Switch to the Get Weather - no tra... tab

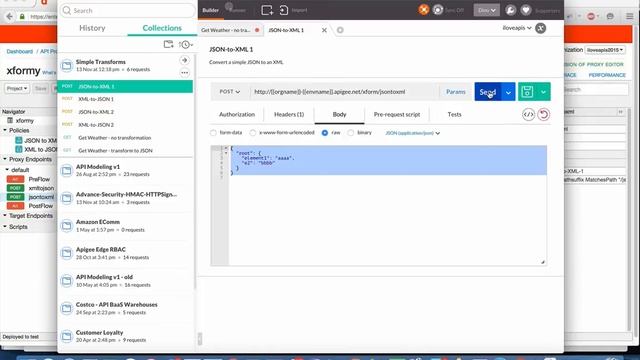(x=230, y=30)
